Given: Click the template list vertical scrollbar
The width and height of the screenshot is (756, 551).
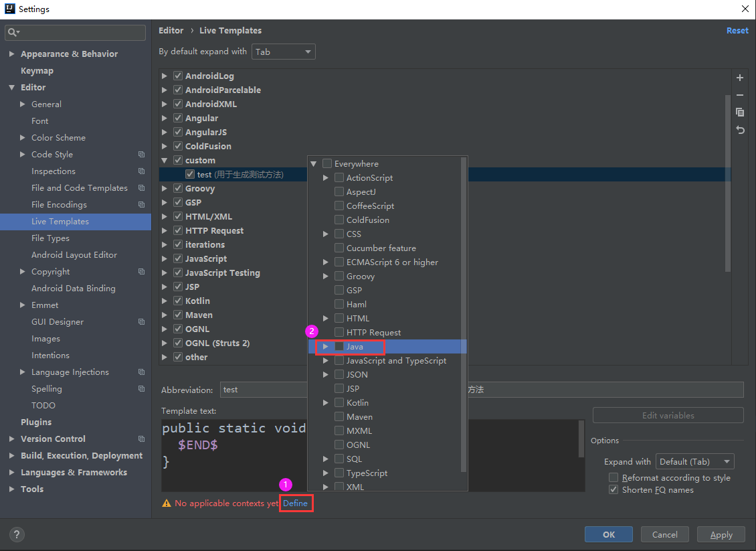Looking at the screenshot, I should (727, 183).
